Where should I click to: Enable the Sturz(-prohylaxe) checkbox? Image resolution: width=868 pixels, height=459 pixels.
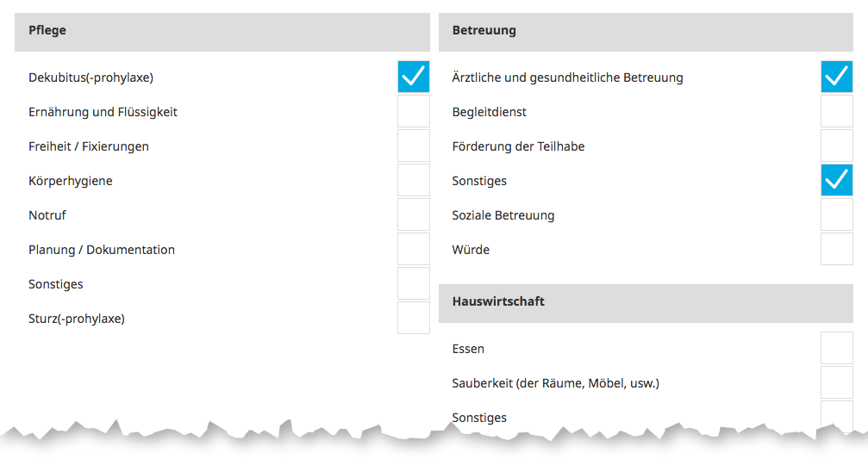[x=414, y=318]
